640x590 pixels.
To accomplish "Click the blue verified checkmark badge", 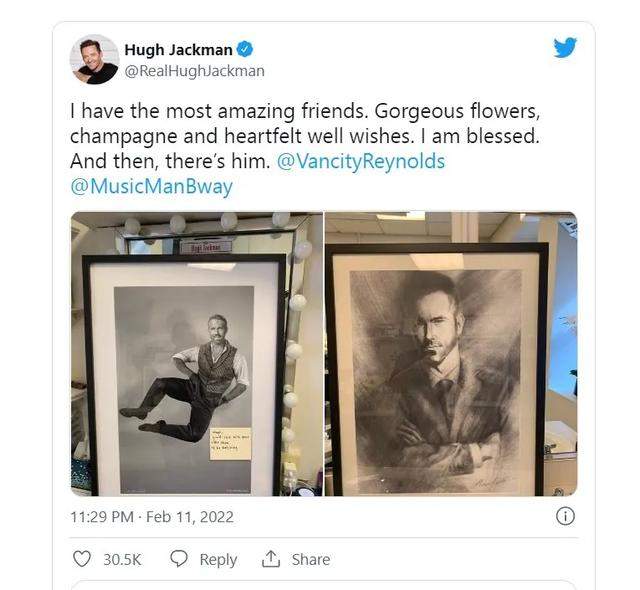I will (245, 49).
